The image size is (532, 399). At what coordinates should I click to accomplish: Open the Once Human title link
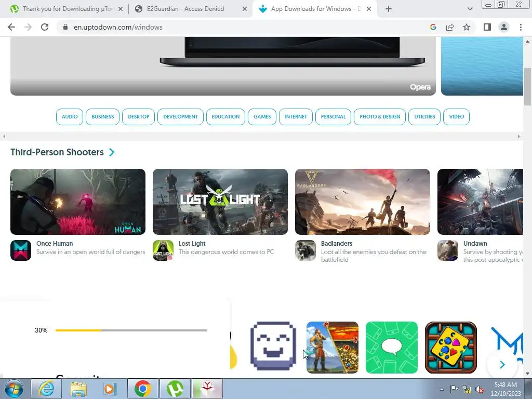tap(55, 244)
